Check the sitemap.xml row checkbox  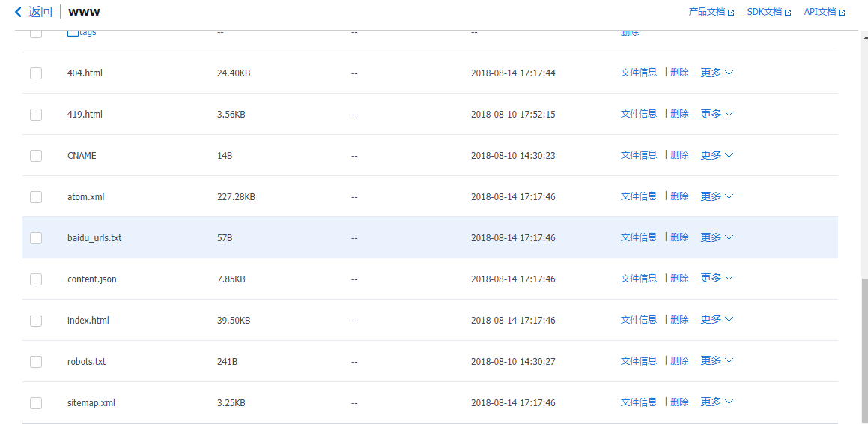point(36,403)
